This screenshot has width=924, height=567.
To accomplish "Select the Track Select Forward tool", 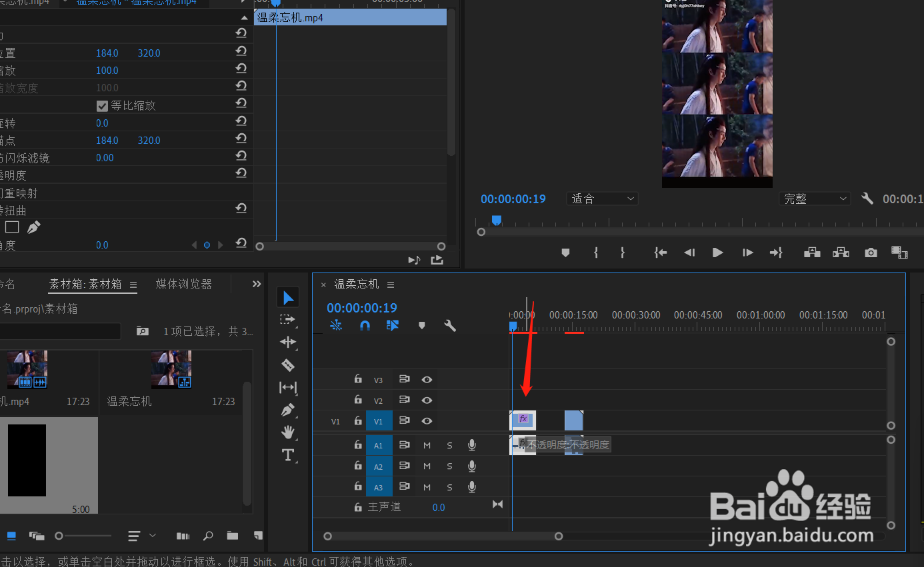I will pyautogui.click(x=288, y=320).
